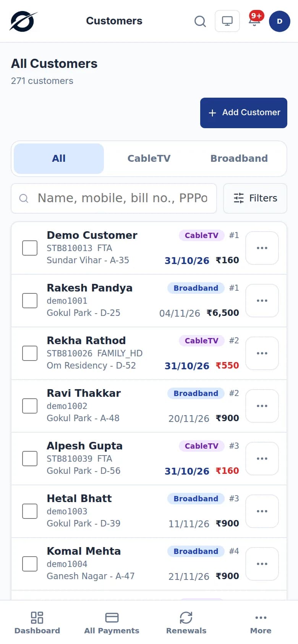
Task: Select checkbox for Demo Customer
Action: (x=30, y=248)
